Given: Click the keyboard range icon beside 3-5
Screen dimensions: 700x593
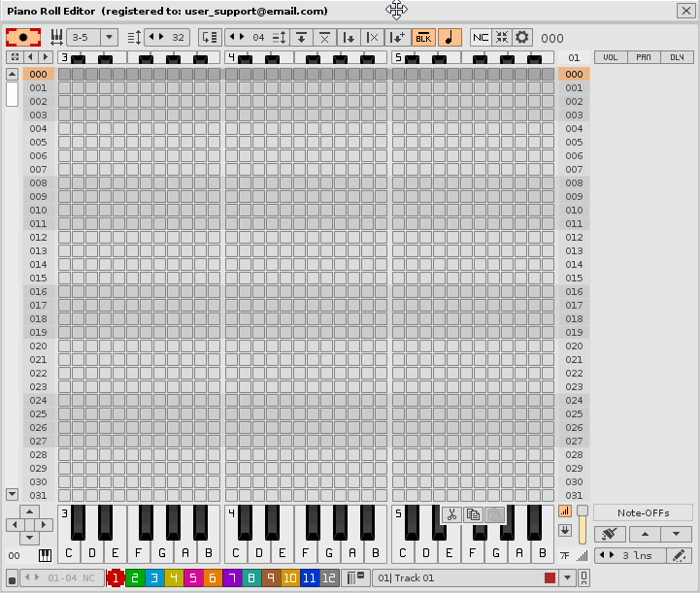Looking at the screenshot, I should [x=56, y=38].
